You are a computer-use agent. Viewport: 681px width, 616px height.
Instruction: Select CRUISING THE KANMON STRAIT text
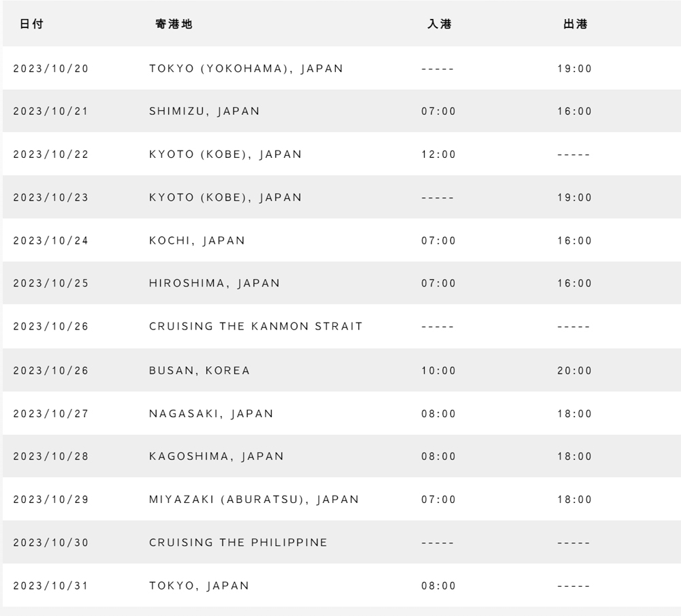tap(255, 327)
